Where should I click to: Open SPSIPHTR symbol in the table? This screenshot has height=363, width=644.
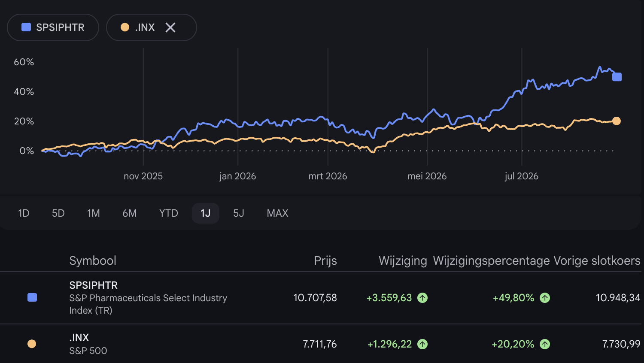94,285
